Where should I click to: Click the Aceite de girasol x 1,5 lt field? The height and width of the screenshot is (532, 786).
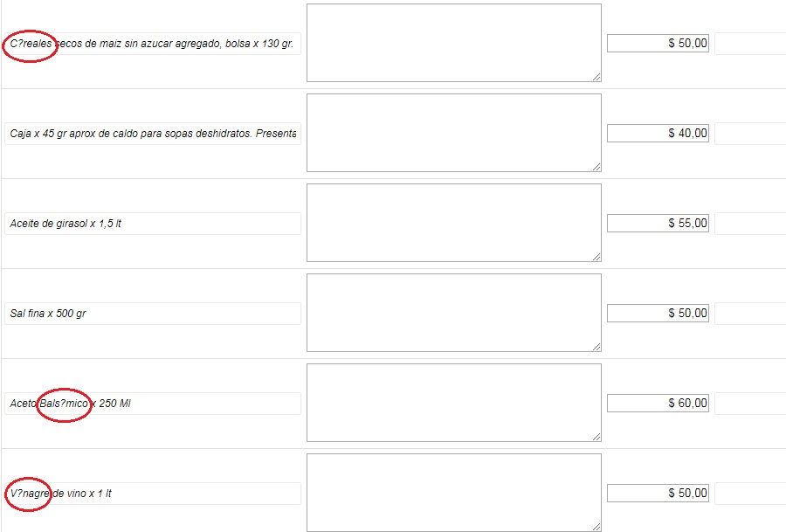[153, 224]
